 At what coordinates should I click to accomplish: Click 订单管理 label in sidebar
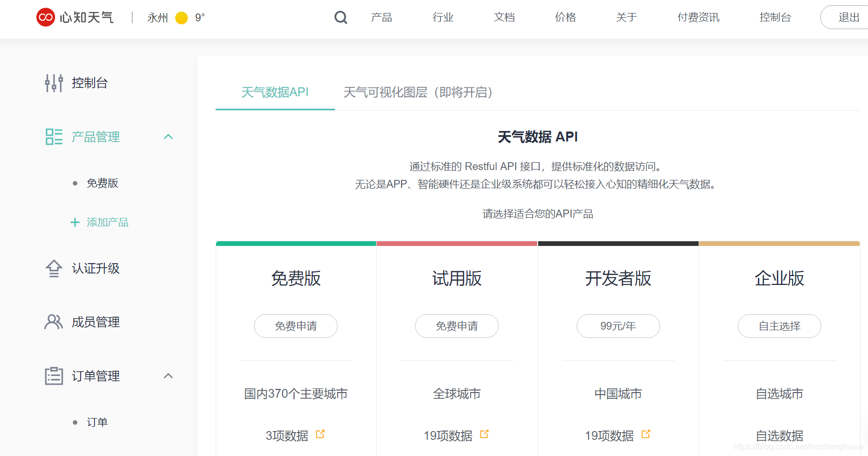(x=96, y=376)
